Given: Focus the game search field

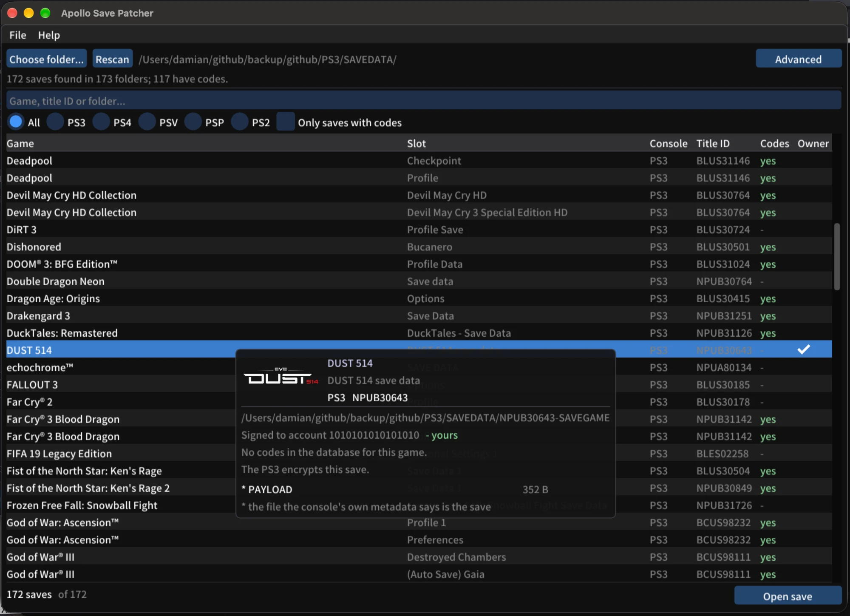Looking at the screenshot, I should 423,101.
